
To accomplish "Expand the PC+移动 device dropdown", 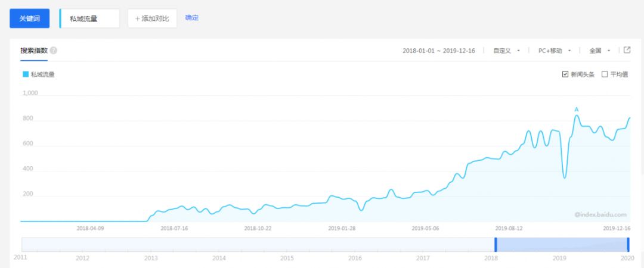I will pos(555,51).
